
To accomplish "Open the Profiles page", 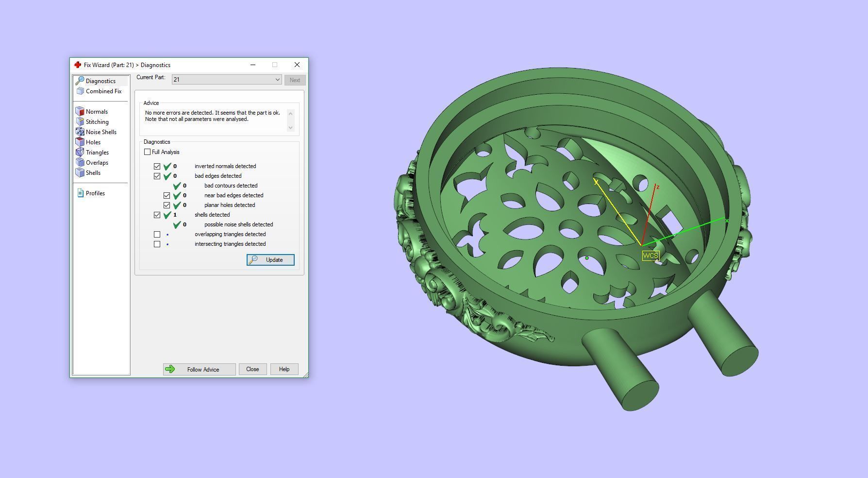I will pos(95,193).
